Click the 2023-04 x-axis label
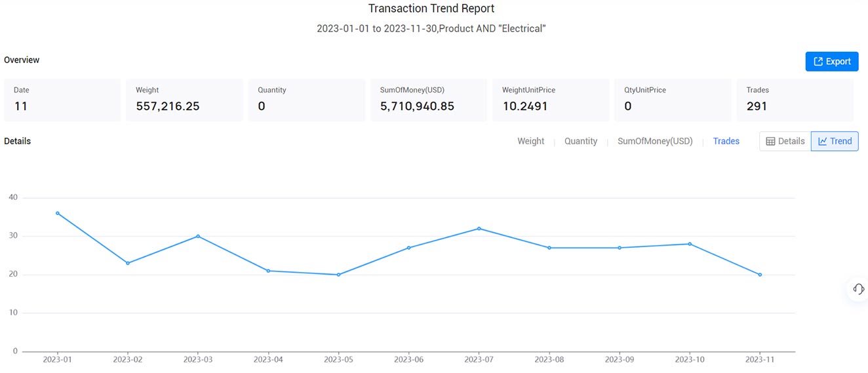This screenshot has height=373, width=868. (x=268, y=359)
